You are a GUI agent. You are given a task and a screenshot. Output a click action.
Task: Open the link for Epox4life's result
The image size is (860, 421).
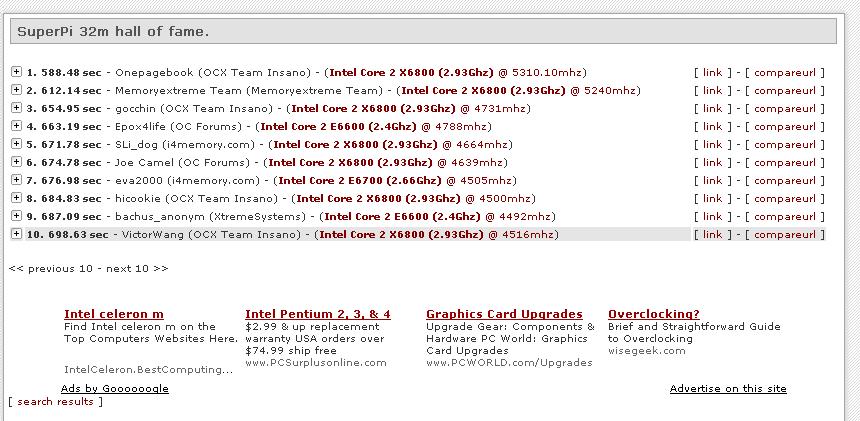[712, 127]
